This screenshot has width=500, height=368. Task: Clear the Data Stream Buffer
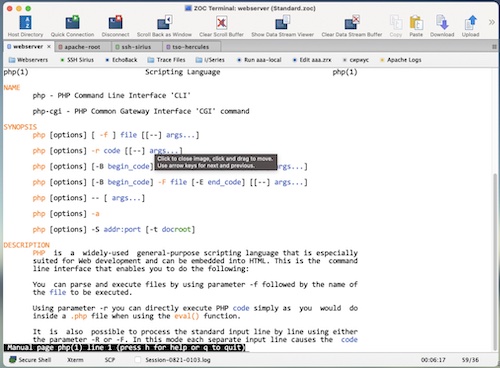[352, 23]
